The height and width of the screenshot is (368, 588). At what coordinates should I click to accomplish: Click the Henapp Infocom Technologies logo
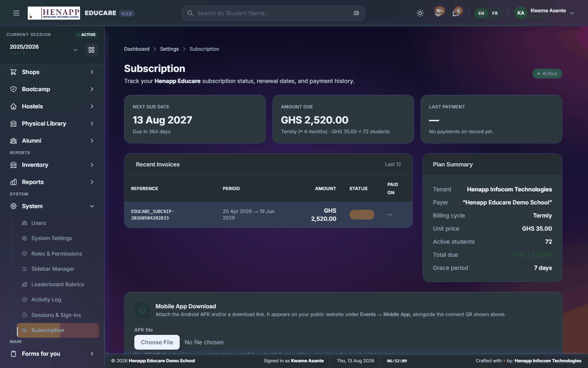[x=54, y=13]
